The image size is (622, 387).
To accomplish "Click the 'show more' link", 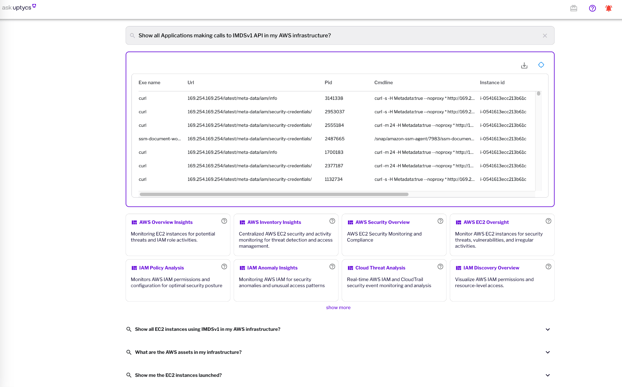I will tap(338, 308).
